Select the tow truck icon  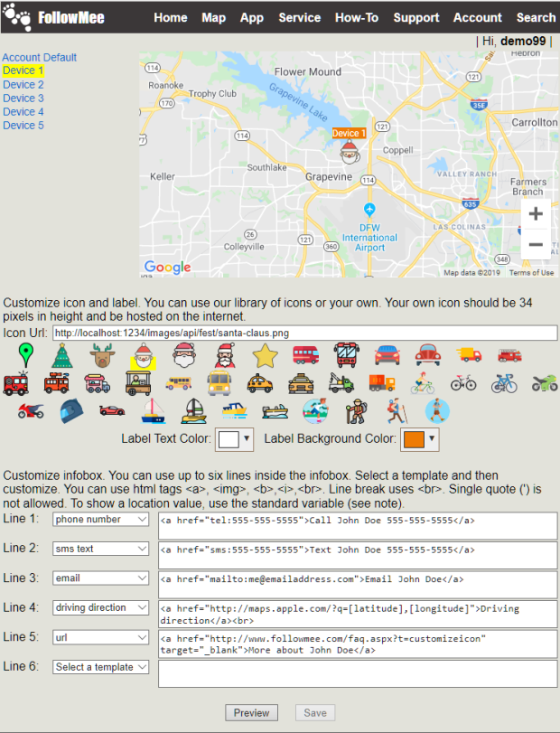[x=341, y=383]
